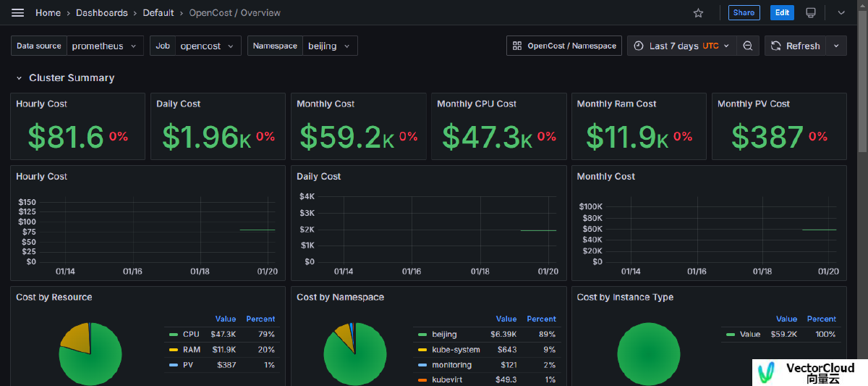Sort Cost by Instance Type legend by Percent

822,319
